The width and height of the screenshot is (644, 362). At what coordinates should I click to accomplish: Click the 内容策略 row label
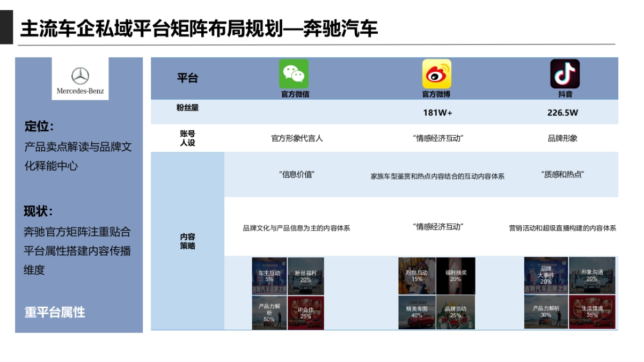point(188,241)
